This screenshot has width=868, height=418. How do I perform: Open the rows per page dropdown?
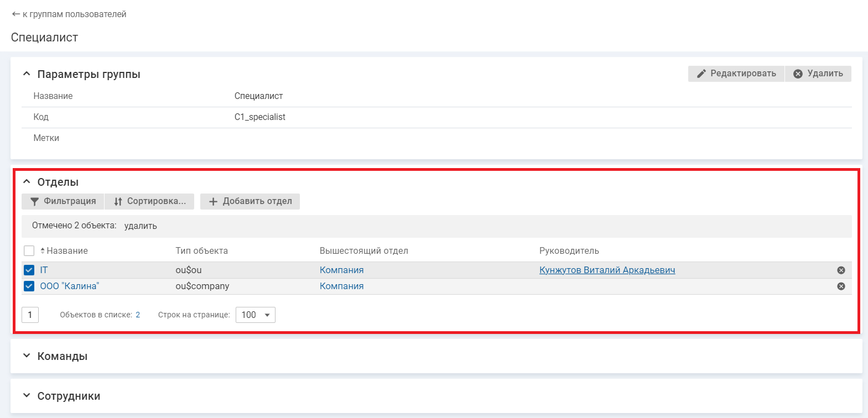[x=255, y=315]
